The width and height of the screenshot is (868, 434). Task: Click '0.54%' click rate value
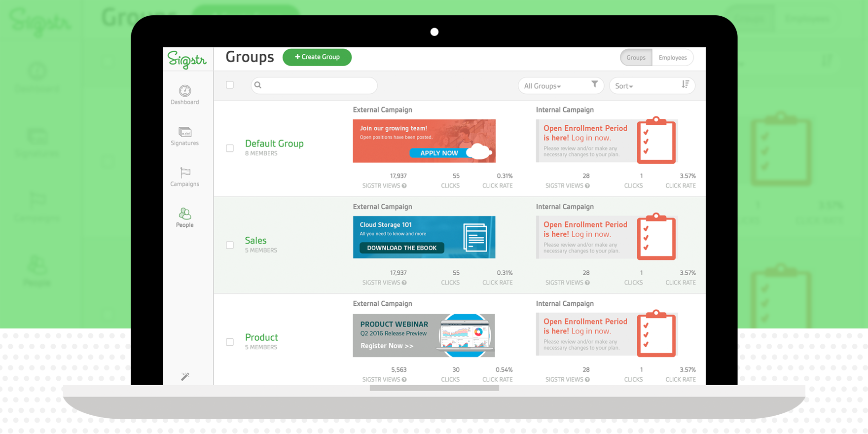click(x=504, y=369)
